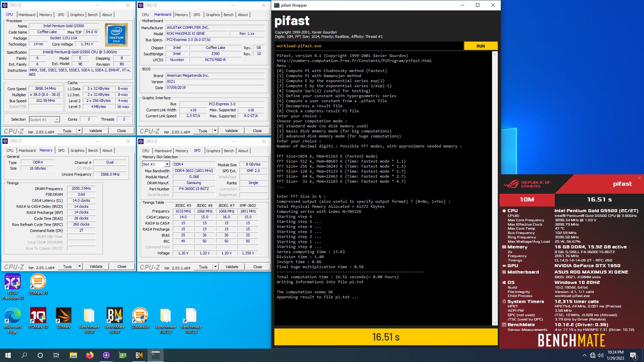This screenshot has height=362, width=644.
Task: Launch Microsoft Edge from desktop
Action: pos(13,320)
